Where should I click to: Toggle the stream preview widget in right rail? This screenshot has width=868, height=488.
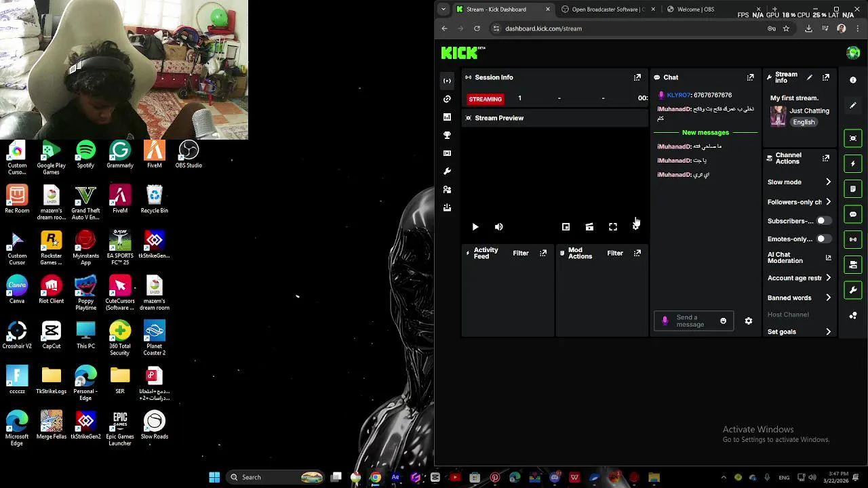[x=853, y=138]
